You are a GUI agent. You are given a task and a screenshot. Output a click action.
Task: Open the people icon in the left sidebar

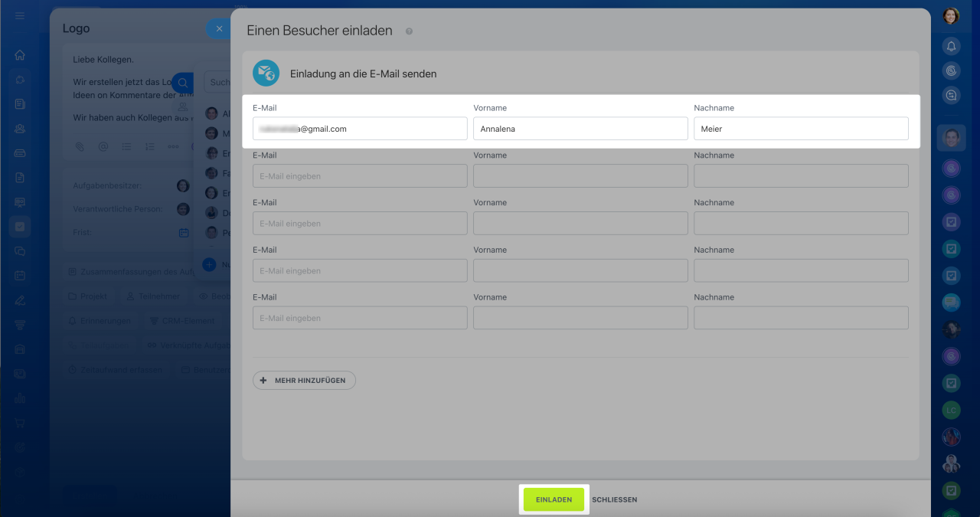[x=20, y=129]
